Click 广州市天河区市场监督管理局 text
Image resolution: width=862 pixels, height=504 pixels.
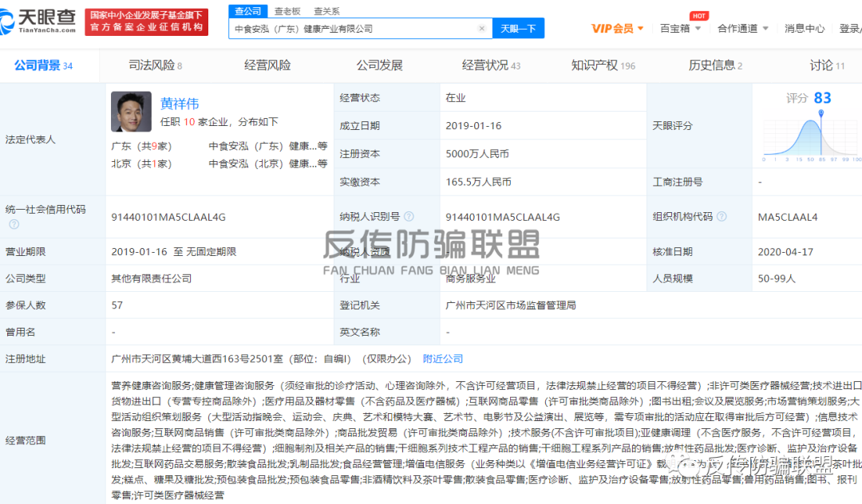click(511, 305)
